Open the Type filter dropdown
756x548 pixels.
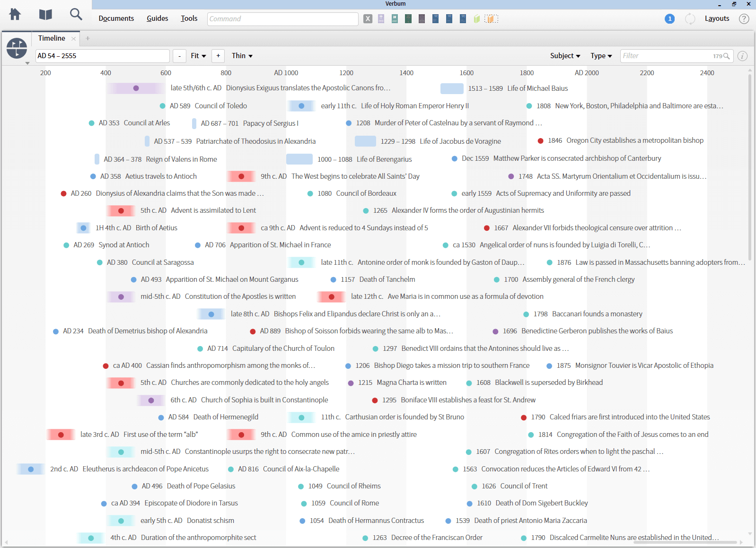pyautogui.click(x=601, y=56)
